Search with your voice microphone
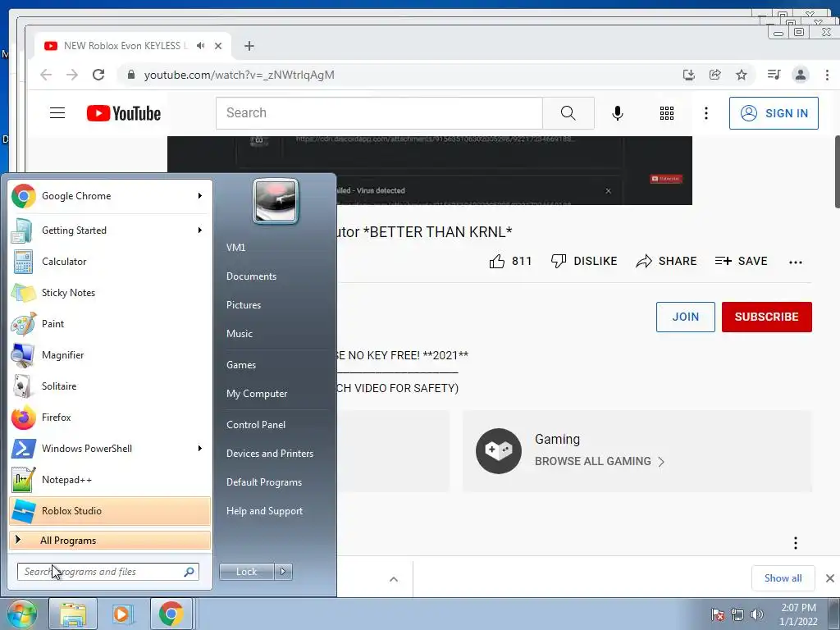Image resolution: width=840 pixels, height=630 pixels. (618, 113)
